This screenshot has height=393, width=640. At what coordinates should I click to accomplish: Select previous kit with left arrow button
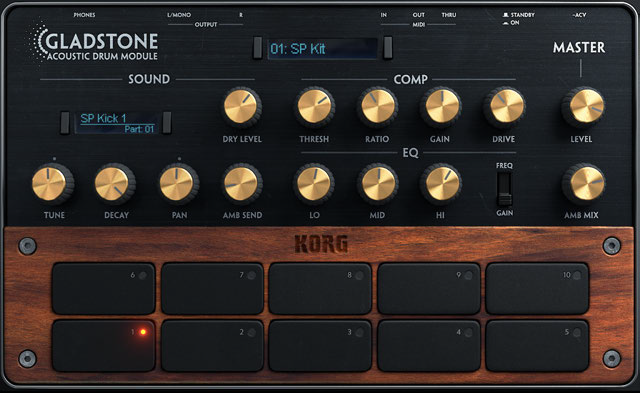258,48
